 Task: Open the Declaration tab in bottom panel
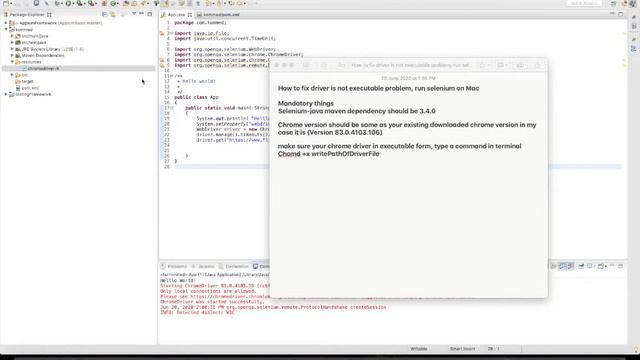[x=234, y=267]
